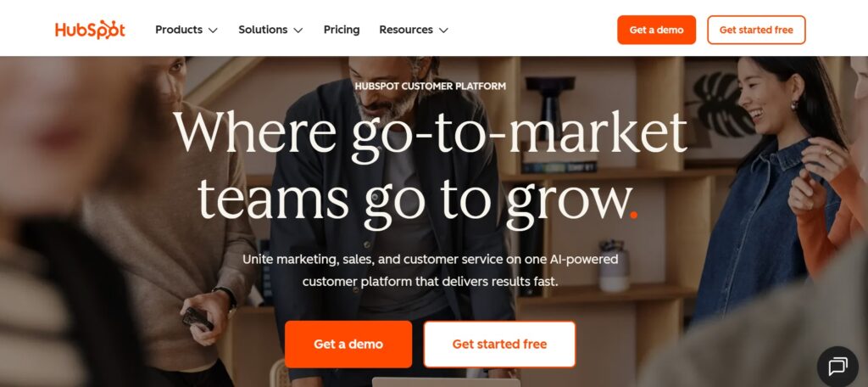Expand the chevron next to Resources
This screenshot has width=868, height=387.
coord(443,31)
